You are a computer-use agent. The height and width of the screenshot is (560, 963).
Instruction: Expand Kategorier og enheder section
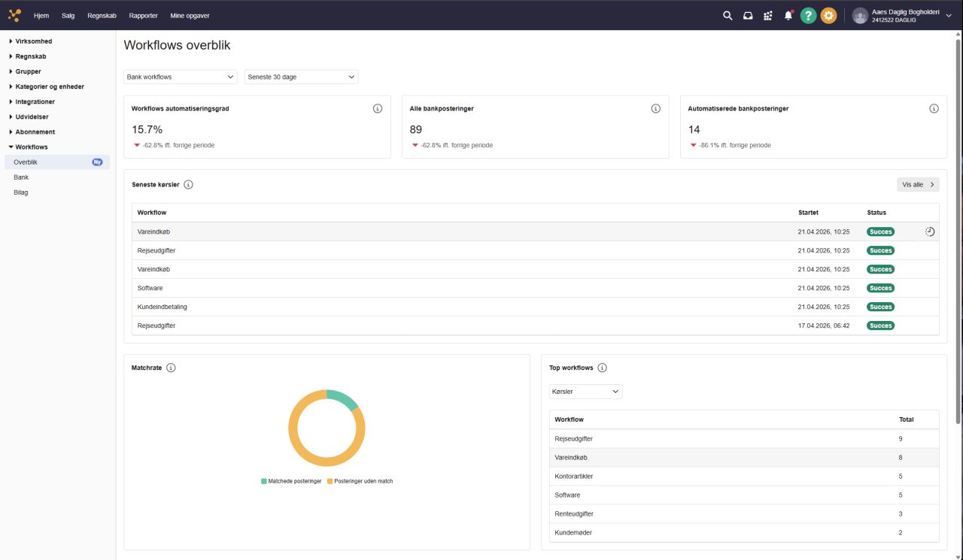point(46,86)
